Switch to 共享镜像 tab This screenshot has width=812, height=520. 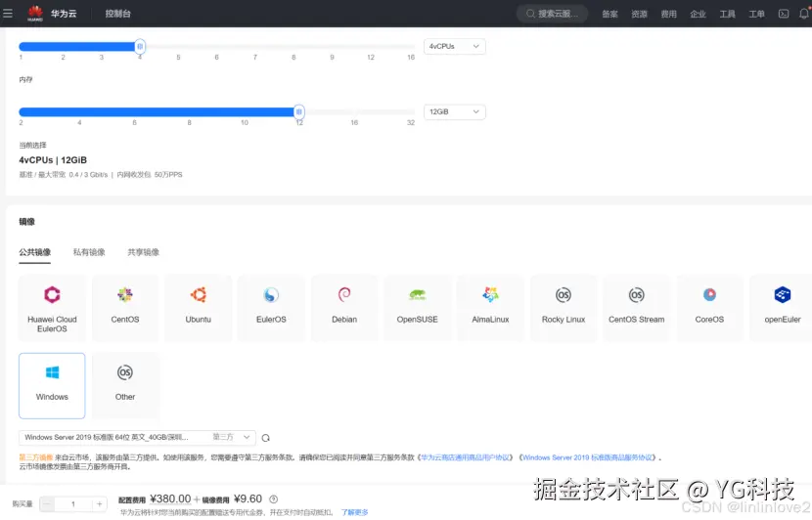[x=144, y=252]
